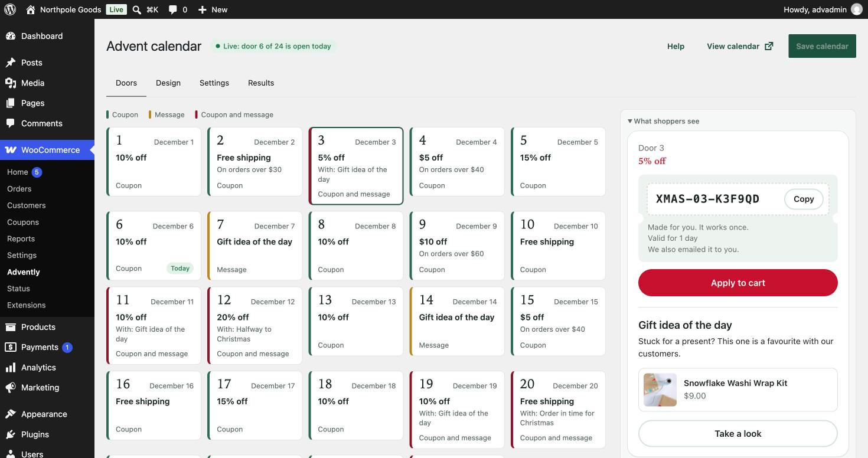This screenshot has width=868, height=458.
Task: Click the Save calendar button
Action: click(822, 46)
